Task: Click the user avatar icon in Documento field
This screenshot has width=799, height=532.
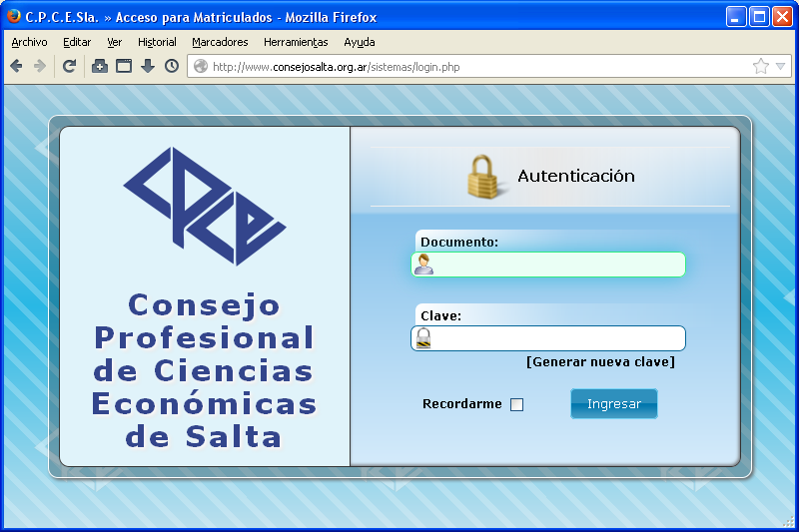Action: click(423, 265)
